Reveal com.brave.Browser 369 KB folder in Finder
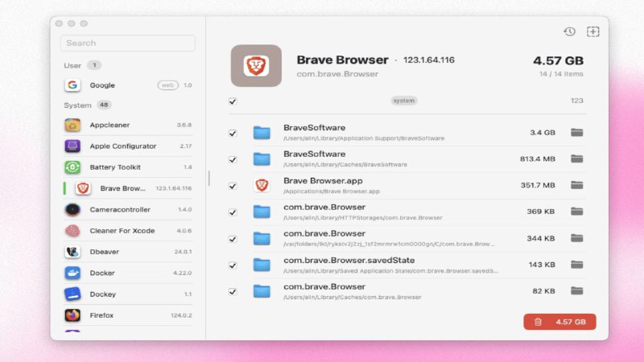Screen dimensions: 644x362 (x=576, y=212)
